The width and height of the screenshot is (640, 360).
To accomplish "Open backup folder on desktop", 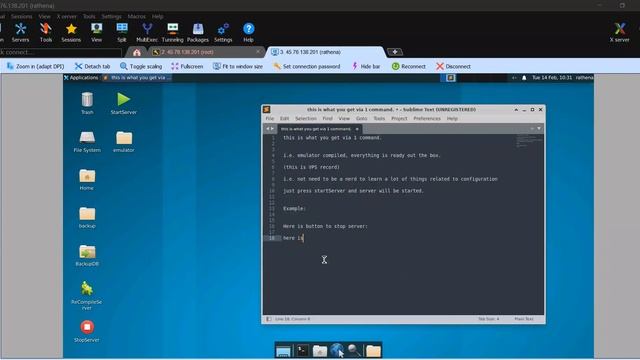I will click(87, 217).
